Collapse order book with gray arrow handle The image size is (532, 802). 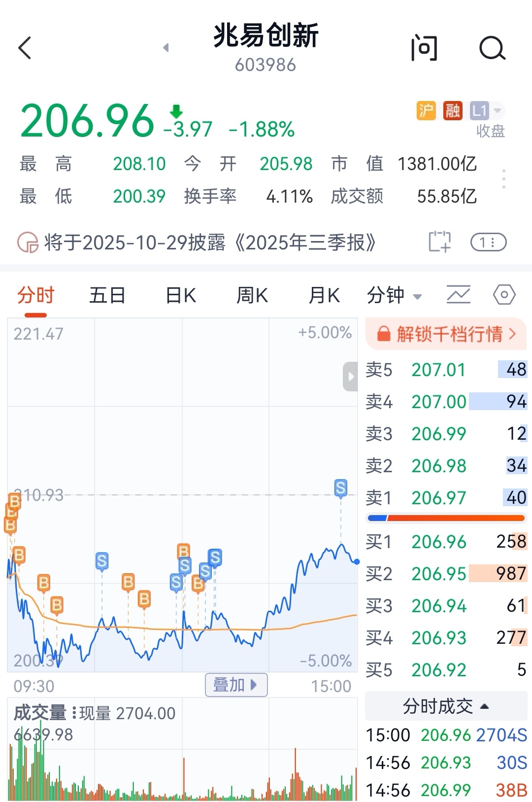(350, 377)
